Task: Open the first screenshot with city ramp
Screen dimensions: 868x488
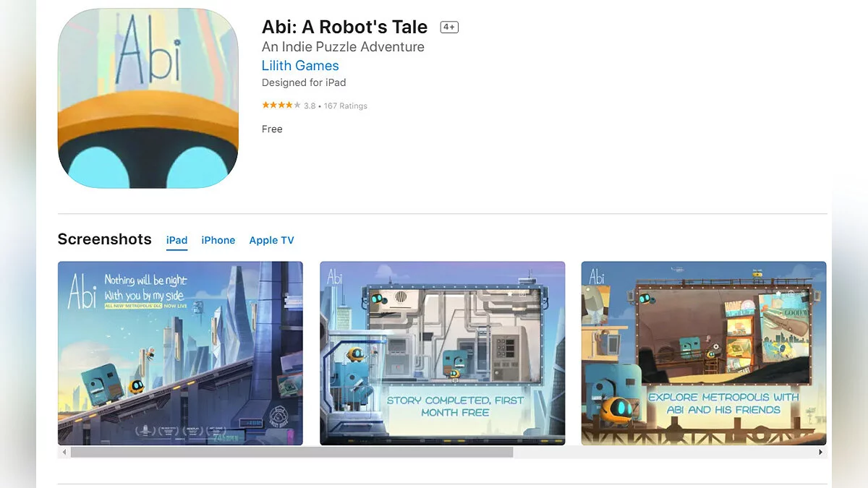Action: pos(180,354)
